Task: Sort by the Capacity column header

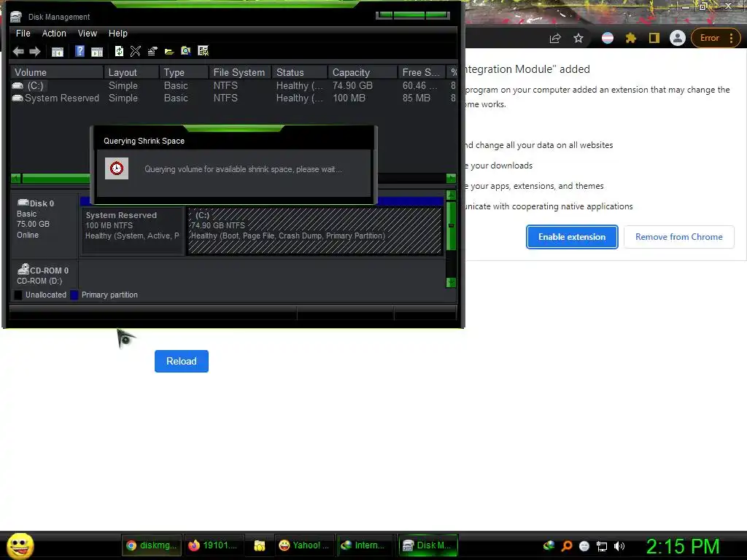Action: coord(363,72)
